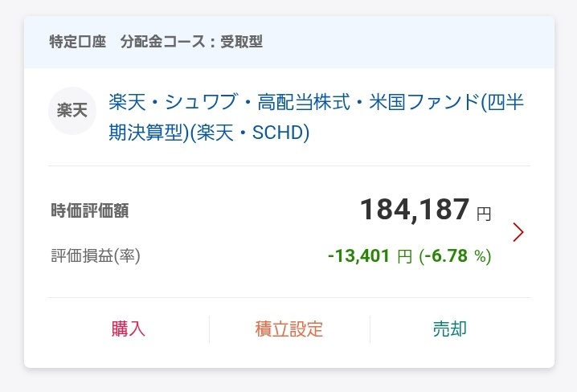This screenshot has width=577, height=392.
Task: Click 受取型 in the card header
Action: pos(241,42)
